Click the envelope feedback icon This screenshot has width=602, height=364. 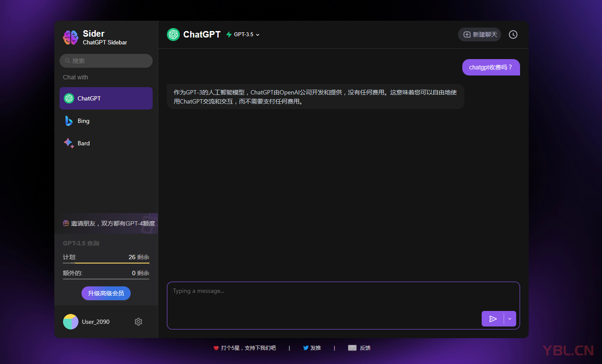point(352,348)
